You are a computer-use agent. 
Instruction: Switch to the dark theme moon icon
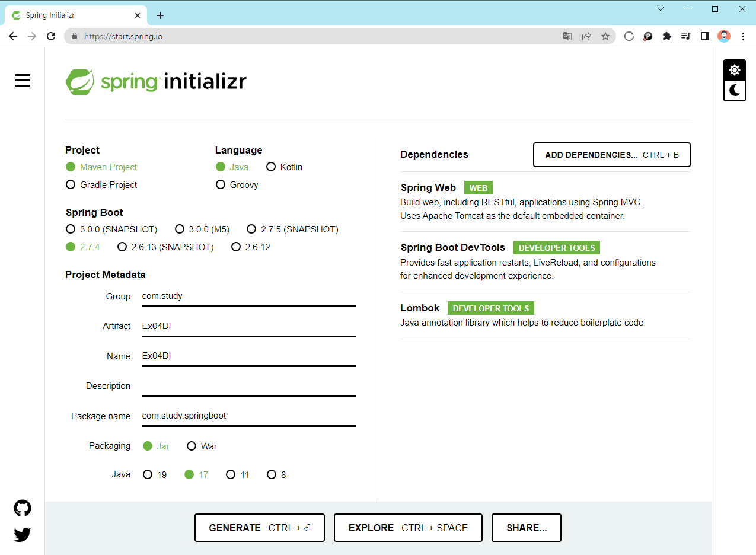tap(735, 90)
